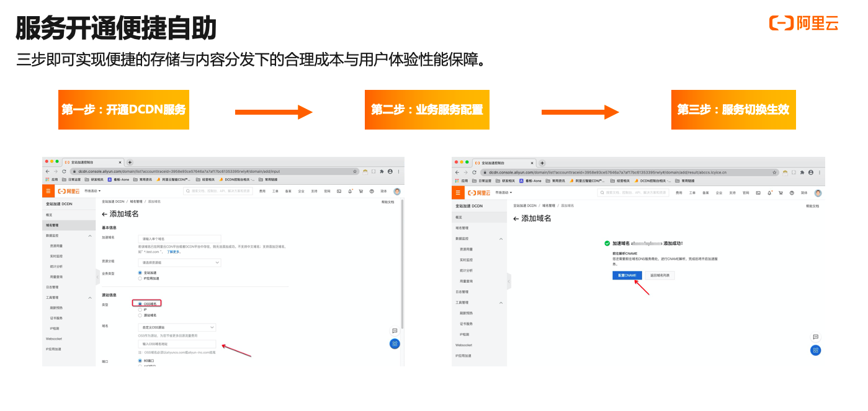Click notification bell in left console header

(x=351, y=191)
